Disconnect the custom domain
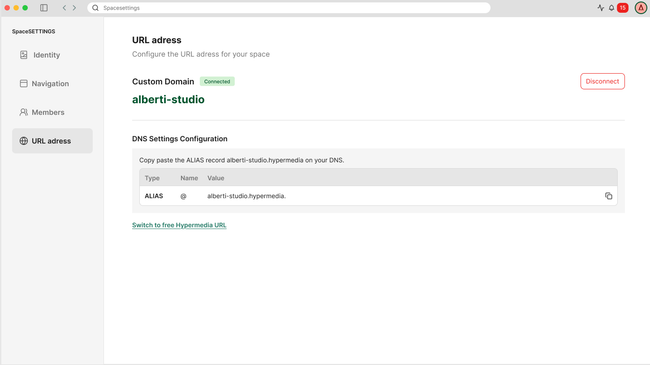The image size is (650, 365). [x=602, y=81]
